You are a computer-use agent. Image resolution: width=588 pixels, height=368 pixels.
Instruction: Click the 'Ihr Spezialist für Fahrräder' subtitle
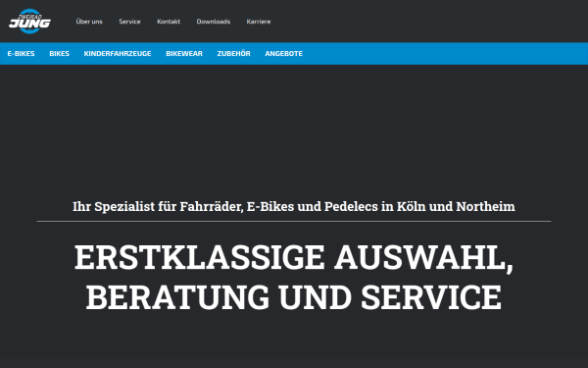pyautogui.click(x=294, y=206)
